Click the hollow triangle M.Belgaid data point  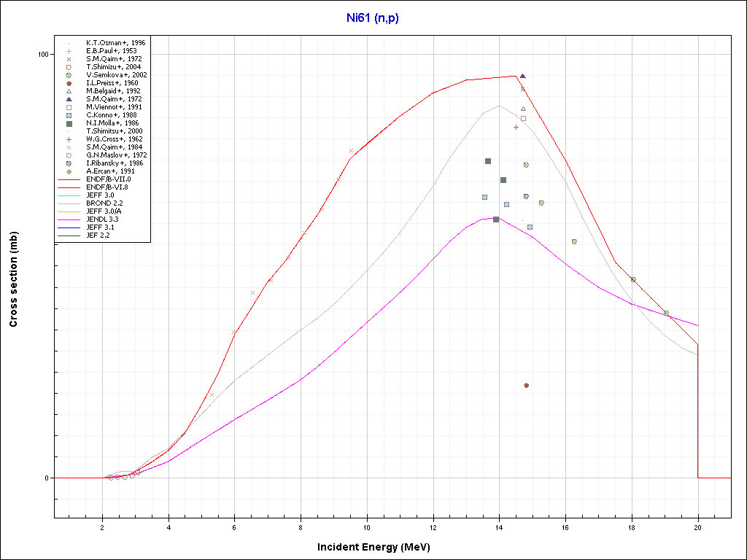(x=523, y=109)
